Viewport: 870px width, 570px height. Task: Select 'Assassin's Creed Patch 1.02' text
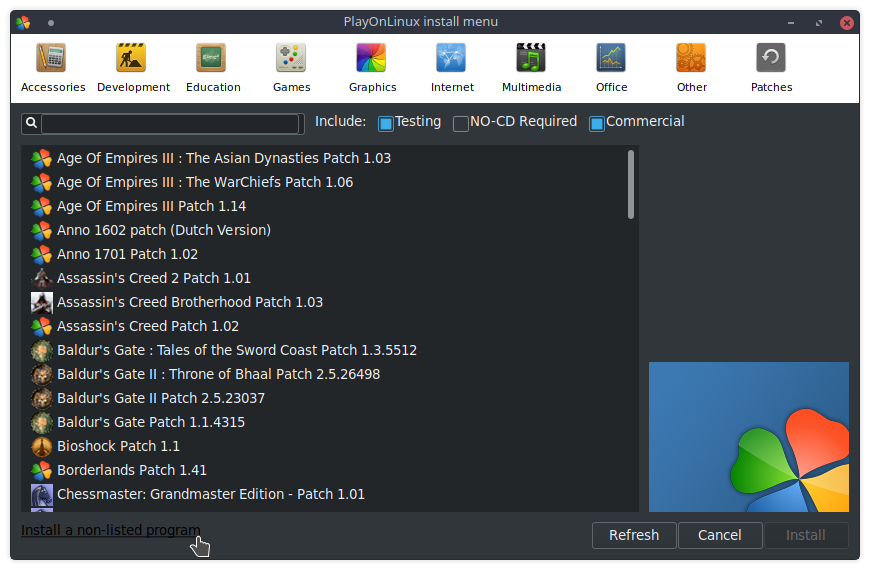pyautogui.click(x=148, y=326)
